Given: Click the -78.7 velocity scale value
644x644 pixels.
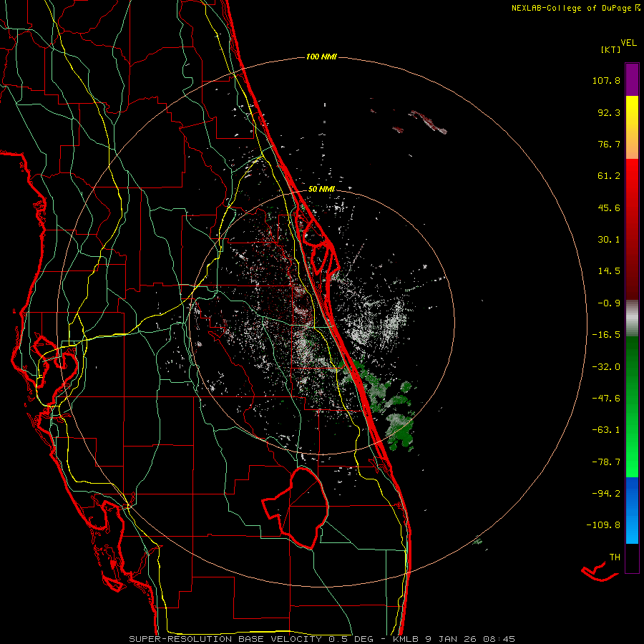Looking at the screenshot, I should (606, 462).
